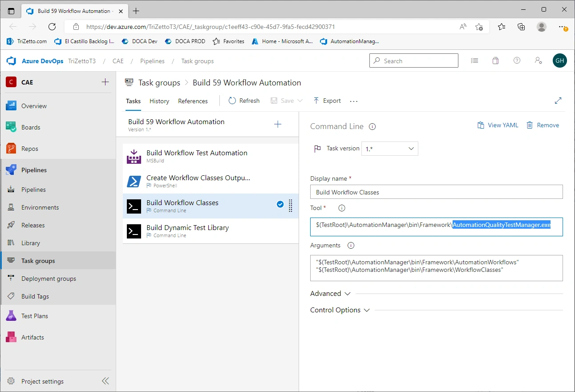Switch to the History tab
Screen dimensions: 575x392
click(x=159, y=101)
